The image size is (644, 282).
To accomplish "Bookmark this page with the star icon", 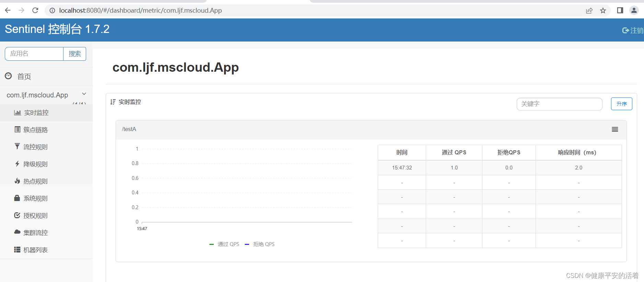I will [x=603, y=11].
